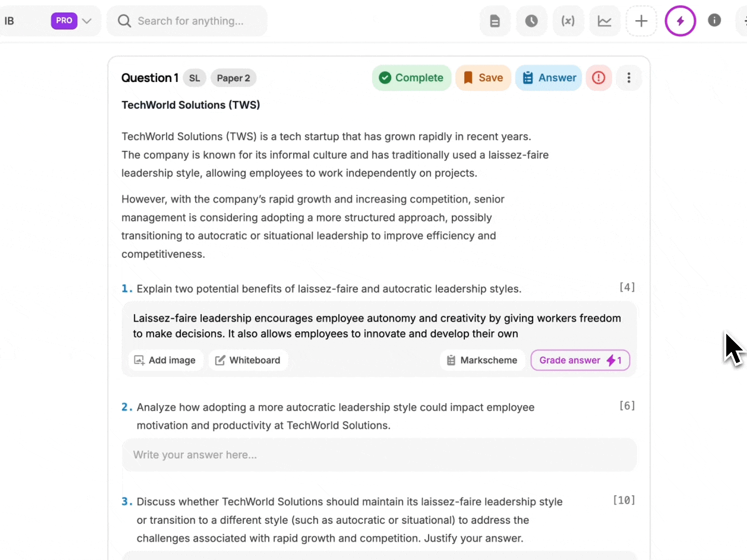Click the purple lightning bolt circle
The image size is (747, 560).
tap(680, 21)
